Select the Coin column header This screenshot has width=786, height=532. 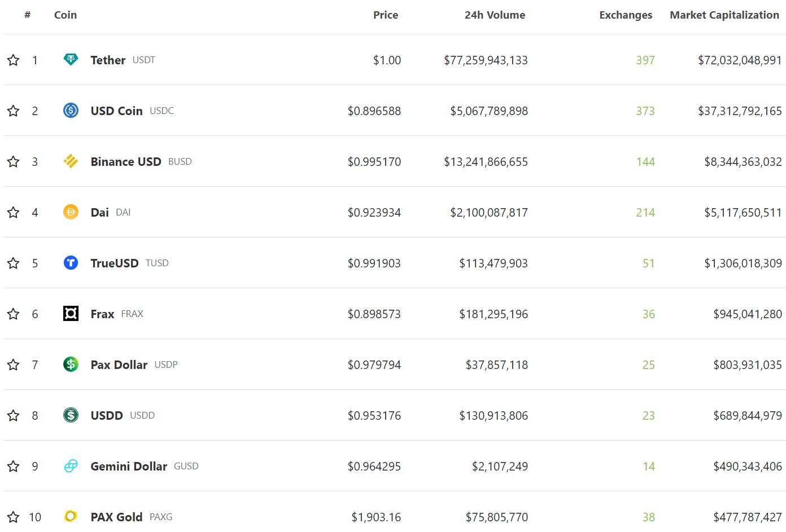click(65, 15)
